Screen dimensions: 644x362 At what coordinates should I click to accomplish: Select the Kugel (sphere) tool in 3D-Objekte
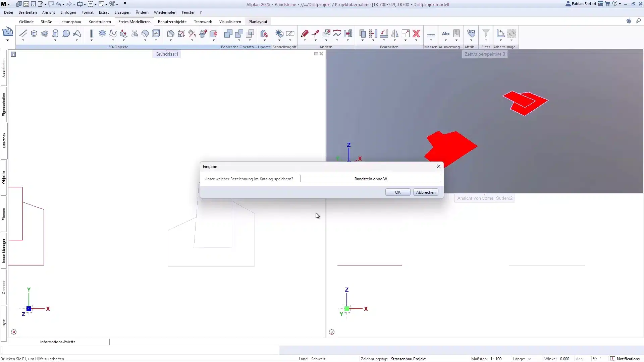[66, 34]
